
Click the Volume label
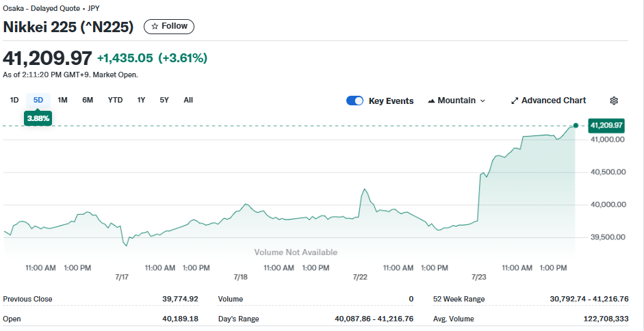(x=231, y=299)
